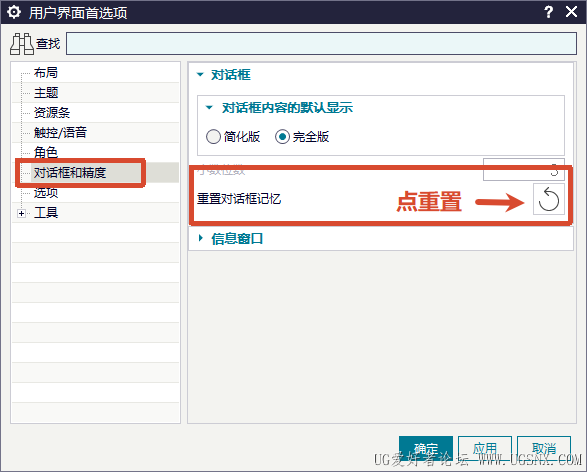Open the 资源条 category
587x472 pixels.
pos(52,112)
